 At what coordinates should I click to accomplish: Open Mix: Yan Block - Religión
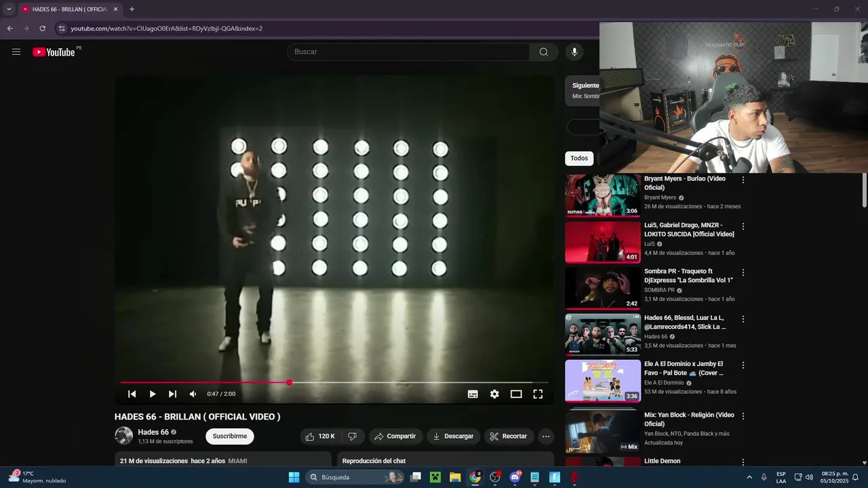pyautogui.click(x=603, y=432)
